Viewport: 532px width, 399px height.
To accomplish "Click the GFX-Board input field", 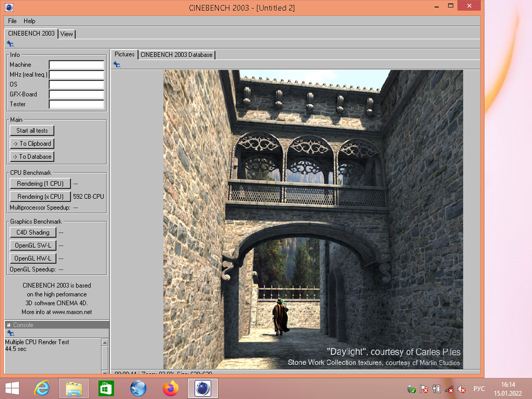I will (x=76, y=94).
